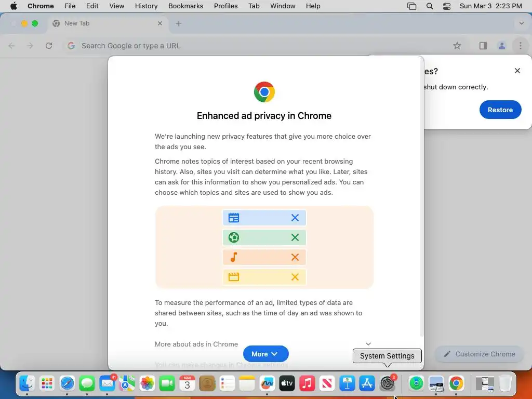Screen dimensions: 532x399
Task: Click the menu bar date and time
Action: coord(490,6)
